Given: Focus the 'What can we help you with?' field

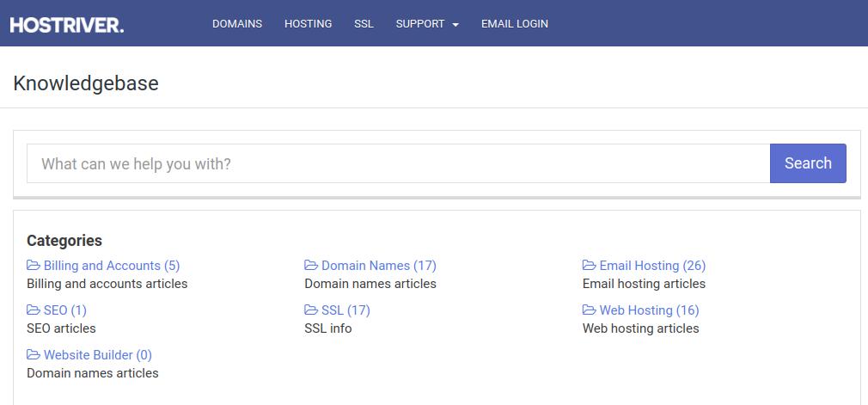Looking at the screenshot, I should (398, 163).
